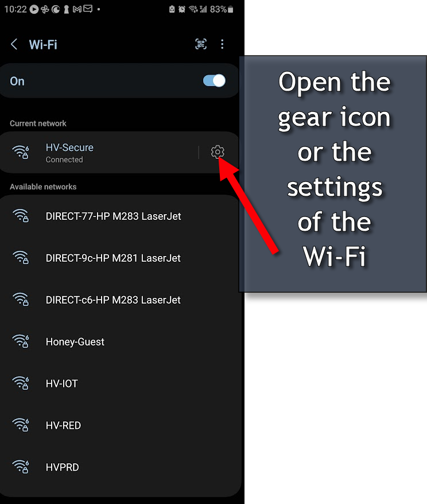Screen dimensions: 427x504
Task: Tap the signal icon next to HV-IOT
Action: tap(21, 383)
